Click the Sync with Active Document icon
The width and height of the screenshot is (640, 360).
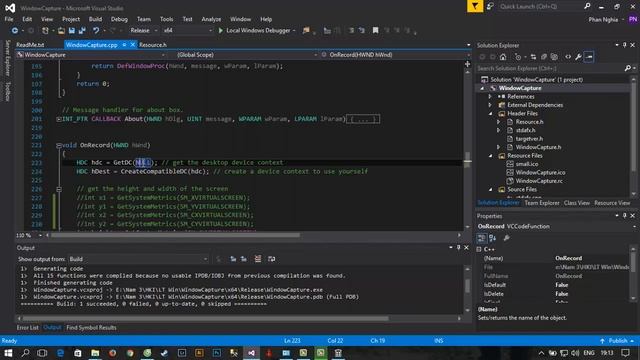click(533, 57)
